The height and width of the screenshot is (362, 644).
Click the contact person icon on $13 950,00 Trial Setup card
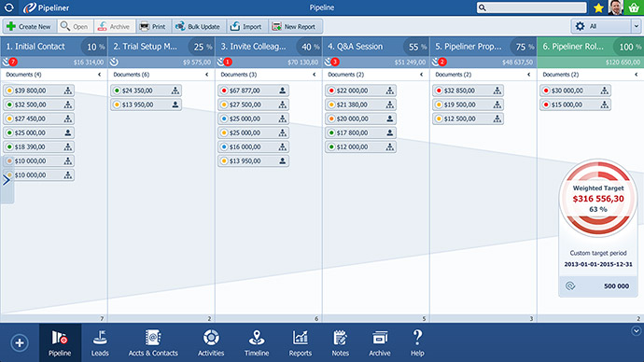tap(175, 104)
